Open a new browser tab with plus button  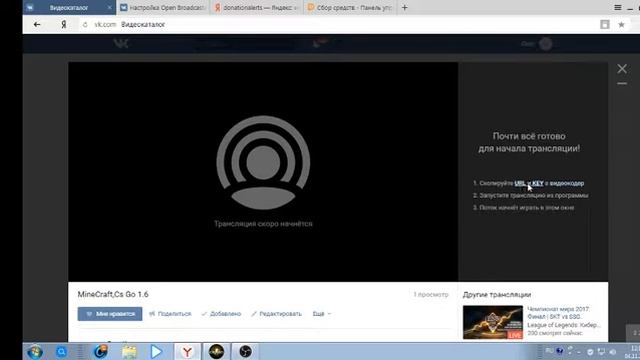(404, 7)
